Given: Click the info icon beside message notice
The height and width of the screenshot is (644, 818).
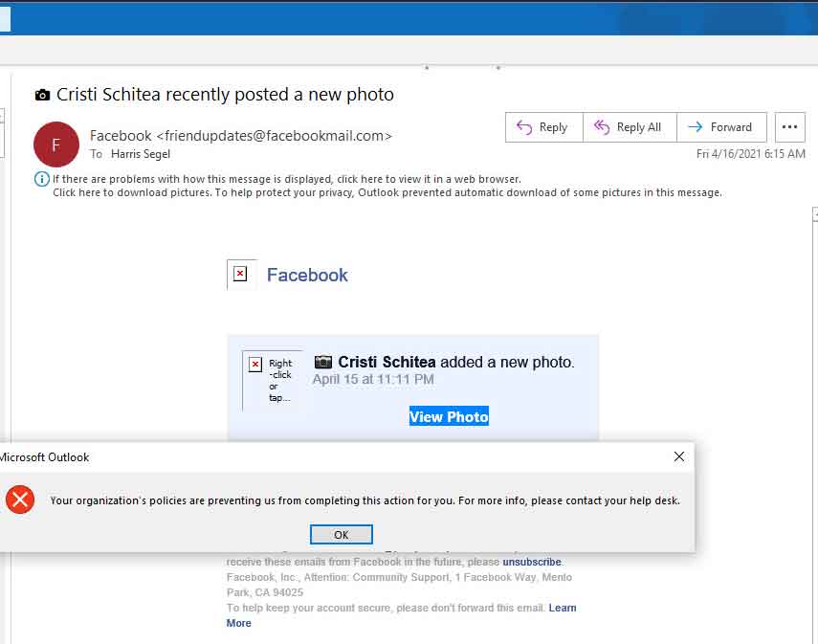Looking at the screenshot, I should (x=42, y=179).
